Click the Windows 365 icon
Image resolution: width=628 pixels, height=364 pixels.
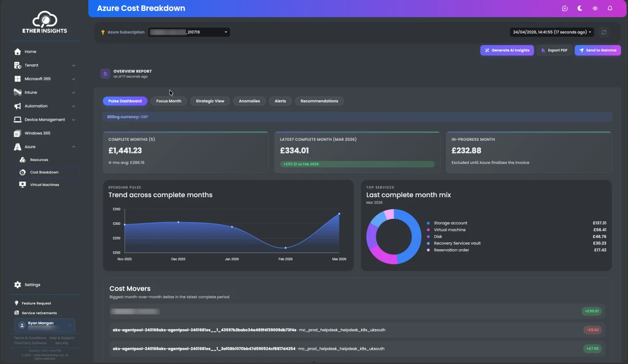click(18, 133)
